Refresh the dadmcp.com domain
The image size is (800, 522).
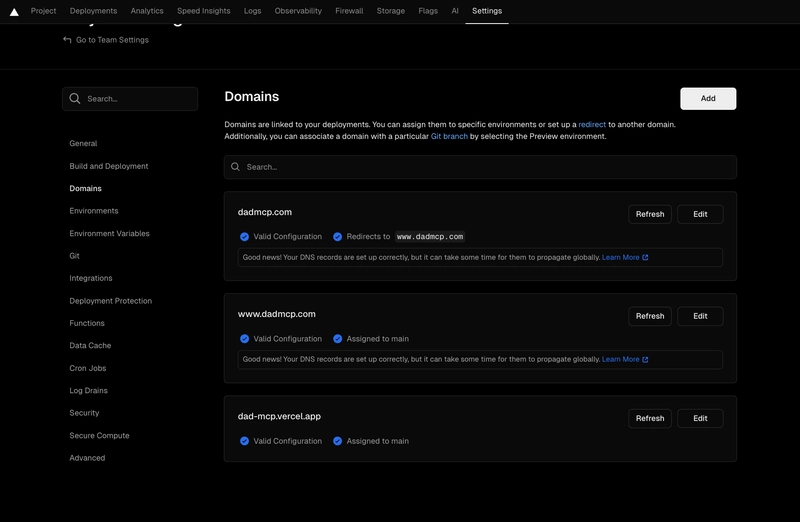coord(649,214)
